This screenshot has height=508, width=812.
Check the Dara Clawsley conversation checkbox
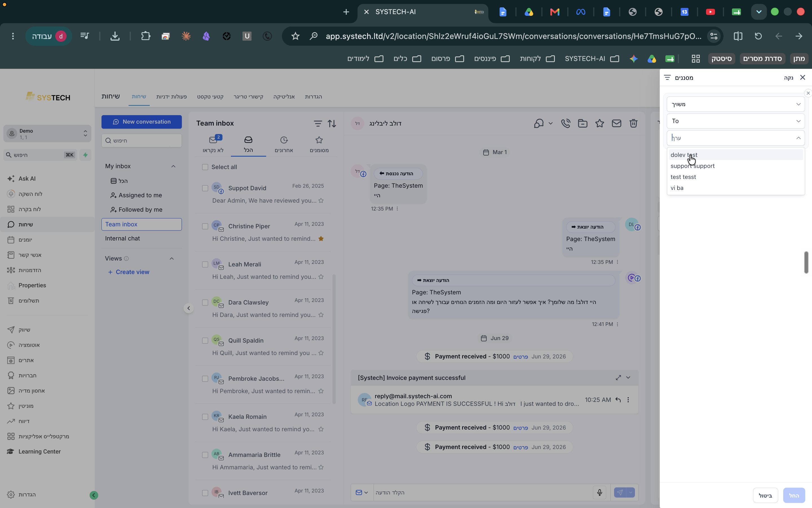205,303
